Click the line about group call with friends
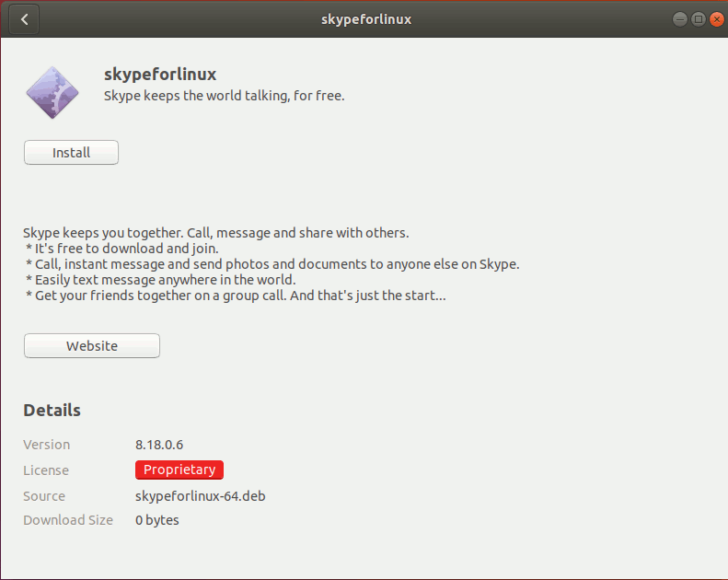Viewport: 728px width, 580px height. click(236, 296)
